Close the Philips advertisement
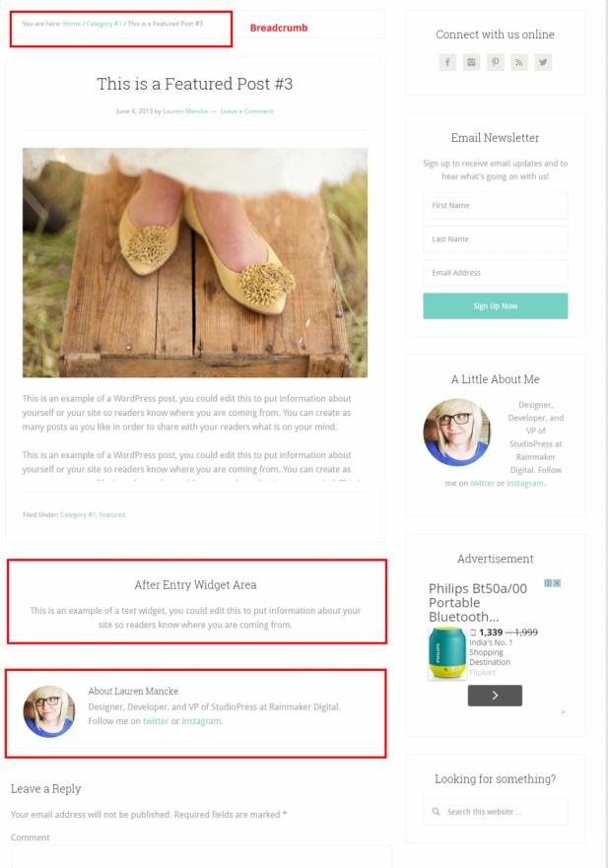The image size is (608, 868). (x=557, y=583)
